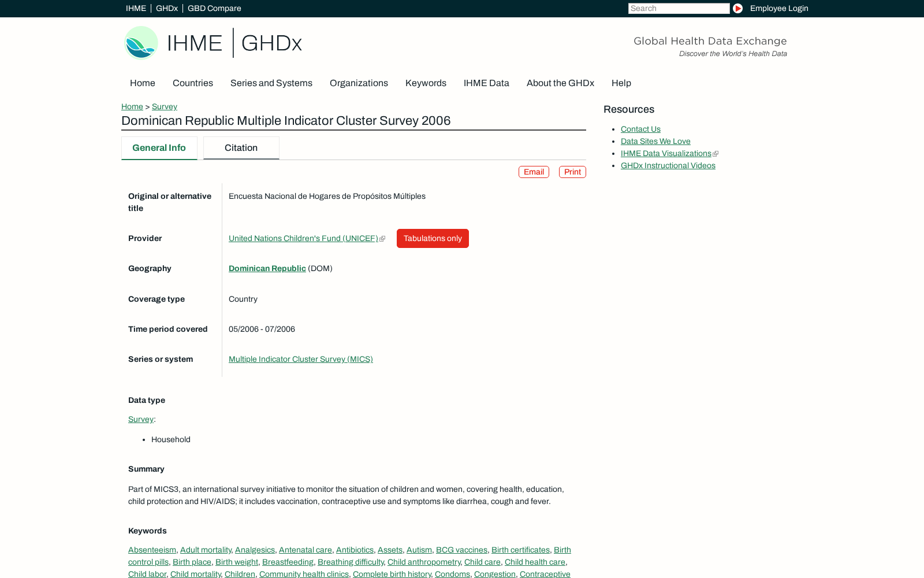Click the Print button
Viewport: 924px width, 578px height.
pyautogui.click(x=572, y=172)
